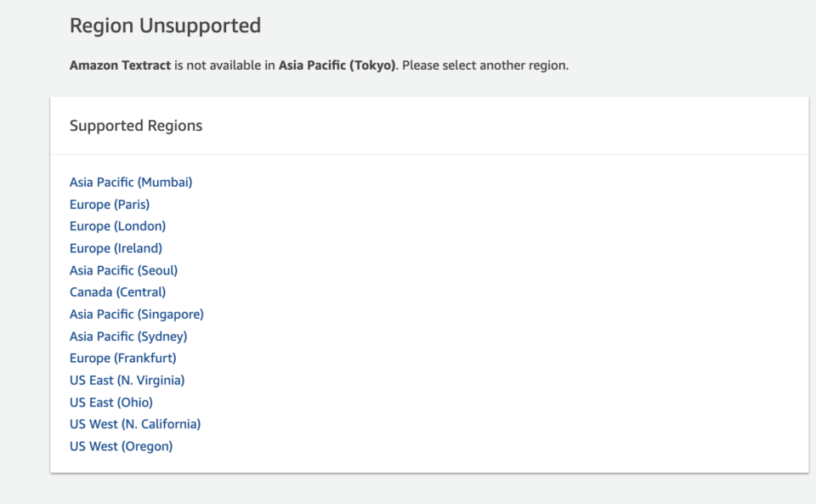Switch to the Europe (London) region
816x504 pixels.
117,226
